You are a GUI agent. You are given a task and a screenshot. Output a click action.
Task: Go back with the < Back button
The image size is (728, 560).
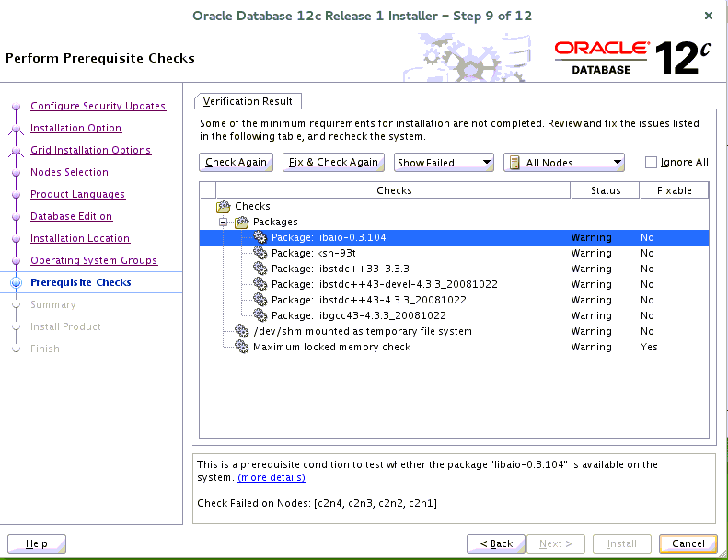coord(496,543)
